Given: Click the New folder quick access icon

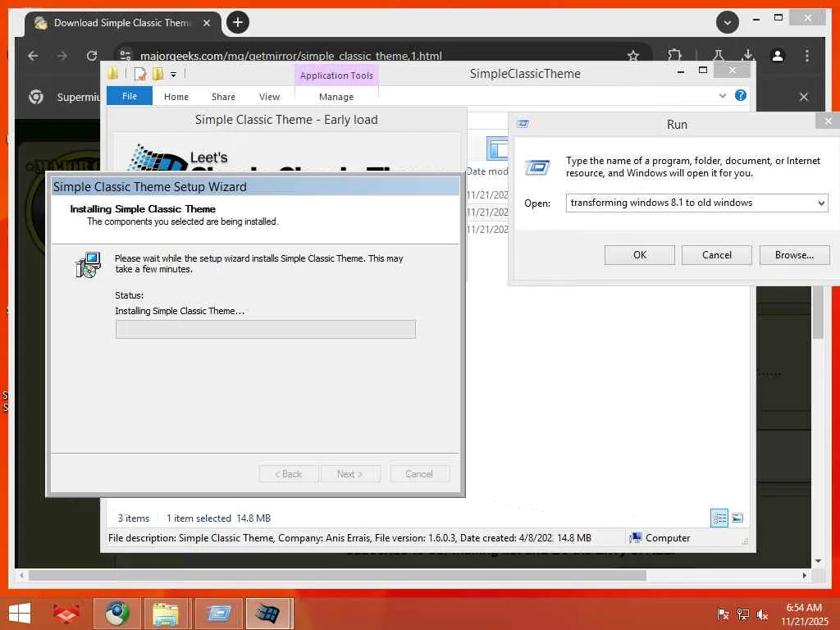Looking at the screenshot, I should pyautogui.click(x=158, y=74).
